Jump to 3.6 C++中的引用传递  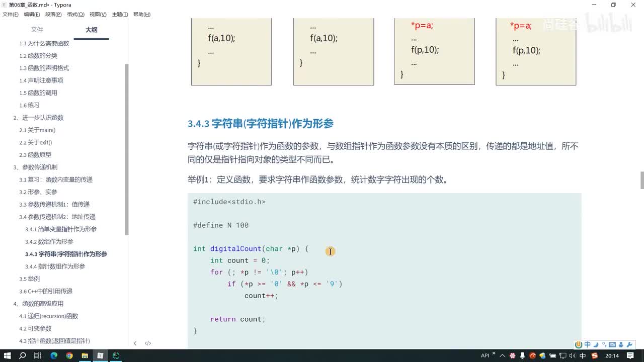point(46,292)
